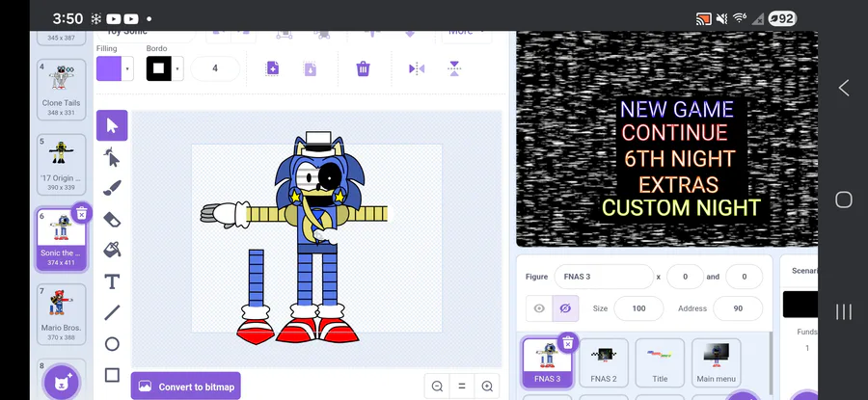The image size is (868, 400).
Task: Select the Circle tool
Action: 112,344
